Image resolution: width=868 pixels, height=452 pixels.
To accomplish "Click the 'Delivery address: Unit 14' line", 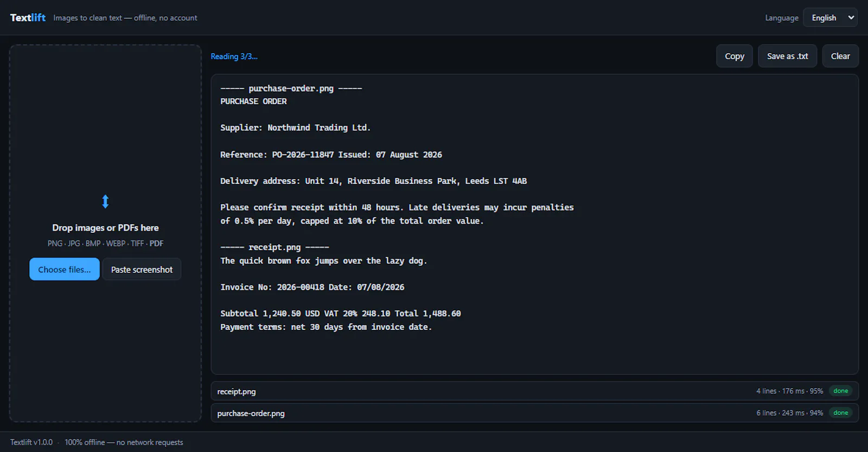I will tap(373, 181).
